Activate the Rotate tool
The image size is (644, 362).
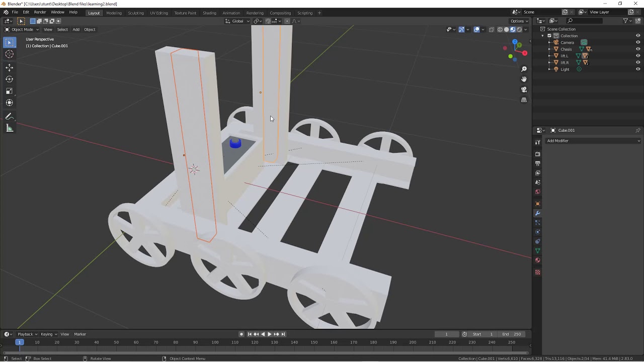10,79
